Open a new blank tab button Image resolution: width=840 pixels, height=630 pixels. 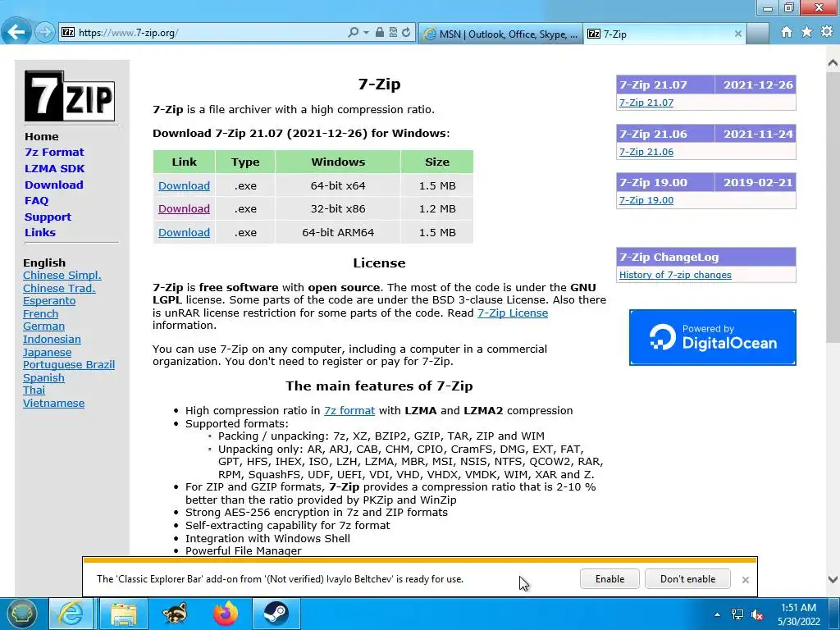757,34
